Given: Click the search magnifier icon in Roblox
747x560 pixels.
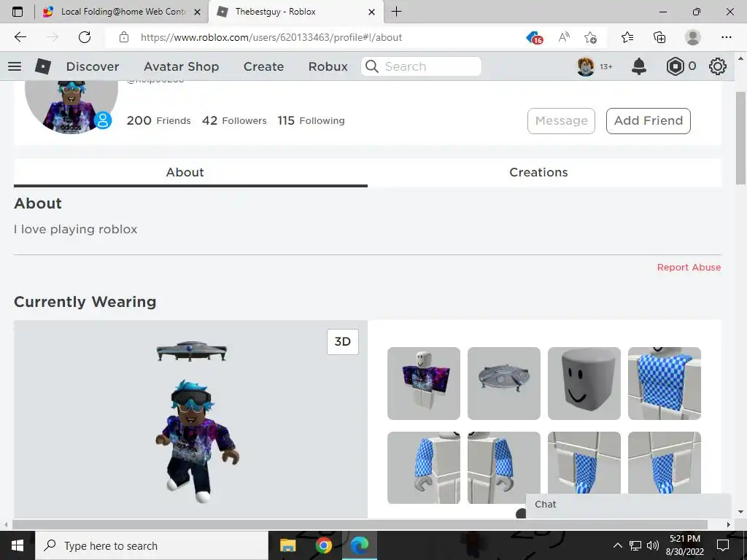Looking at the screenshot, I should (372, 66).
